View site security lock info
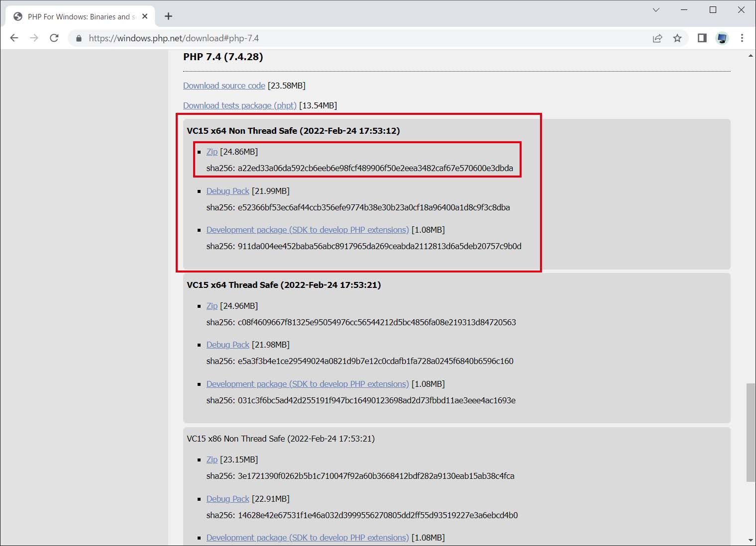 pyautogui.click(x=79, y=38)
